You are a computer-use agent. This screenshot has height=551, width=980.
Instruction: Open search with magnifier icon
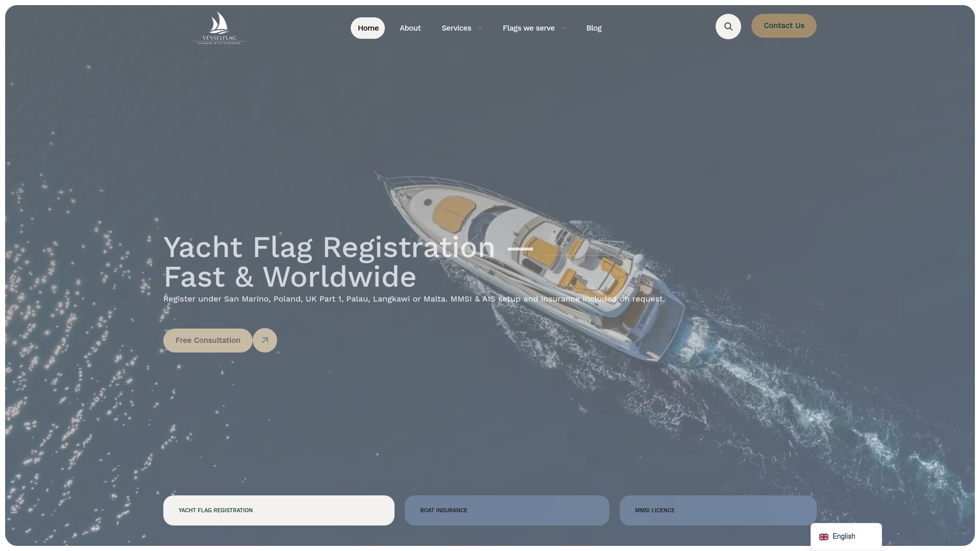(x=728, y=27)
